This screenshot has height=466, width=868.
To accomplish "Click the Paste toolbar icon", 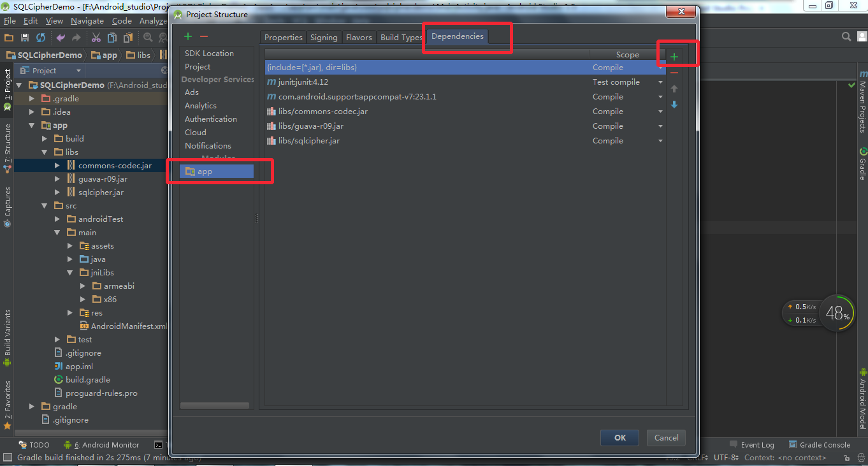I will point(128,38).
